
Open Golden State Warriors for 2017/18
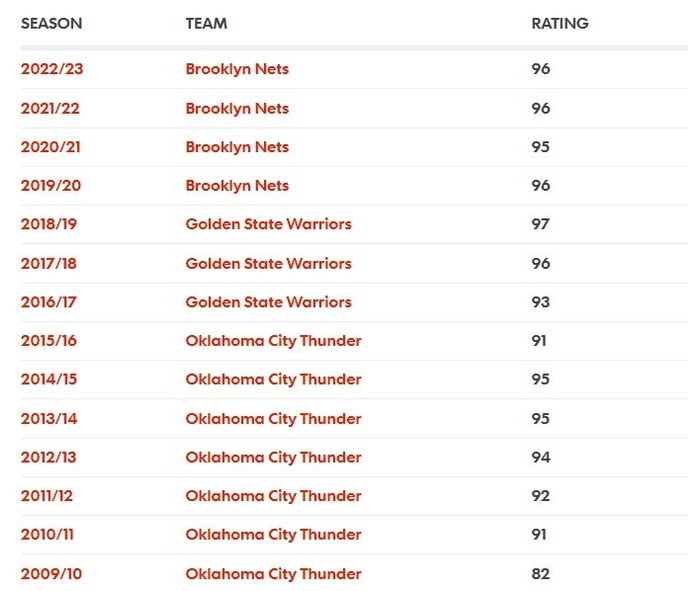coord(268,263)
